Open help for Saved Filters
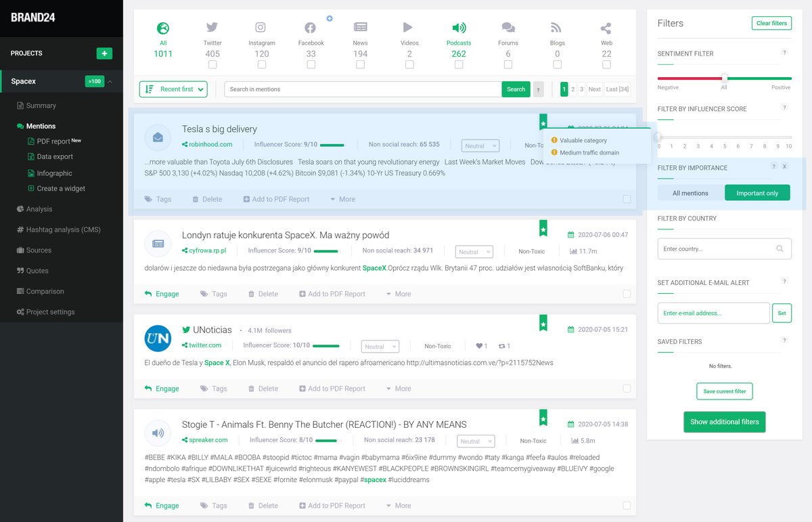This screenshot has width=812, height=522. (x=784, y=341)
